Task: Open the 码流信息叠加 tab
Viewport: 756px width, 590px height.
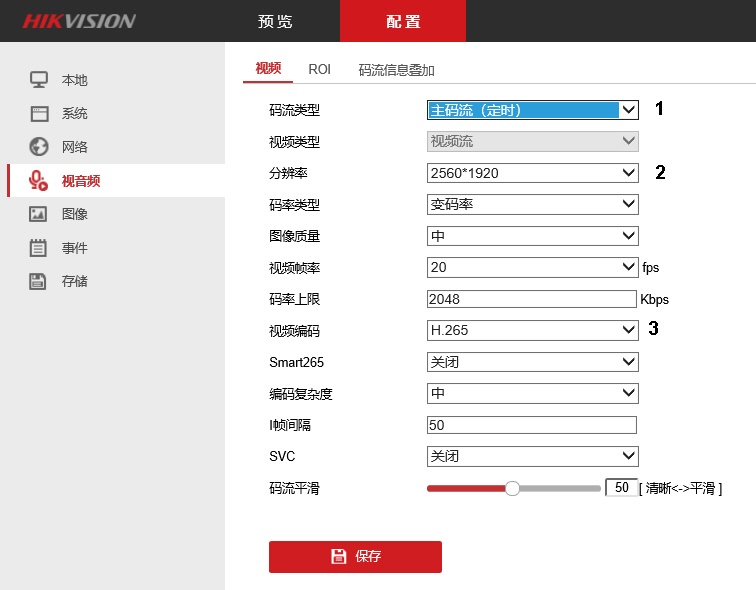Action: (396, 70)
